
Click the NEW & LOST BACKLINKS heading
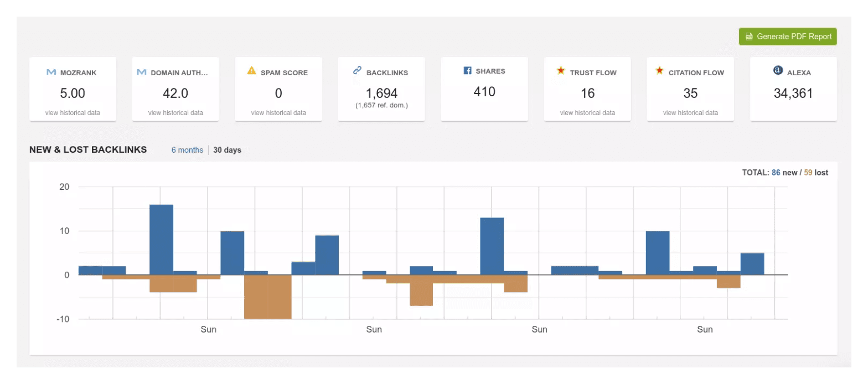88,149
